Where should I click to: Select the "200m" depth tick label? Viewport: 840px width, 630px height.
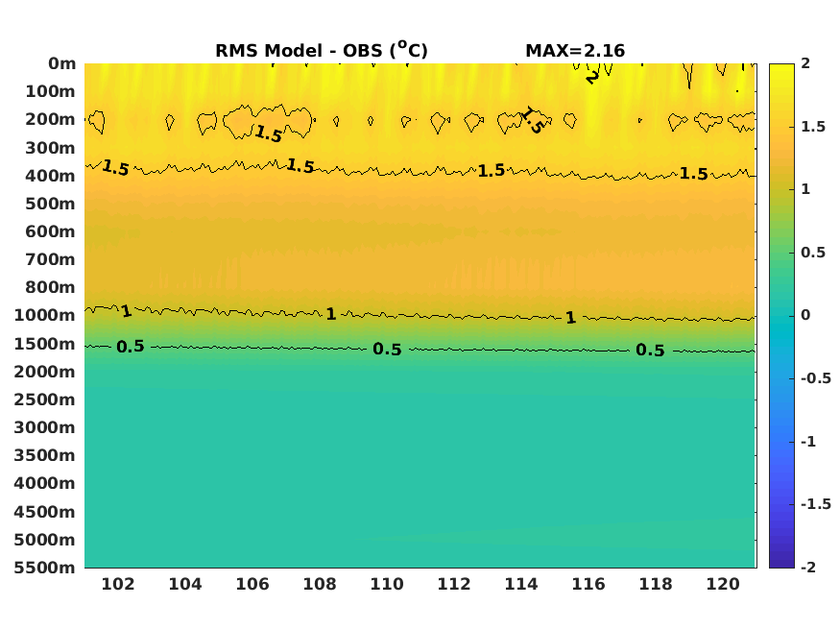tap(50, 119)
